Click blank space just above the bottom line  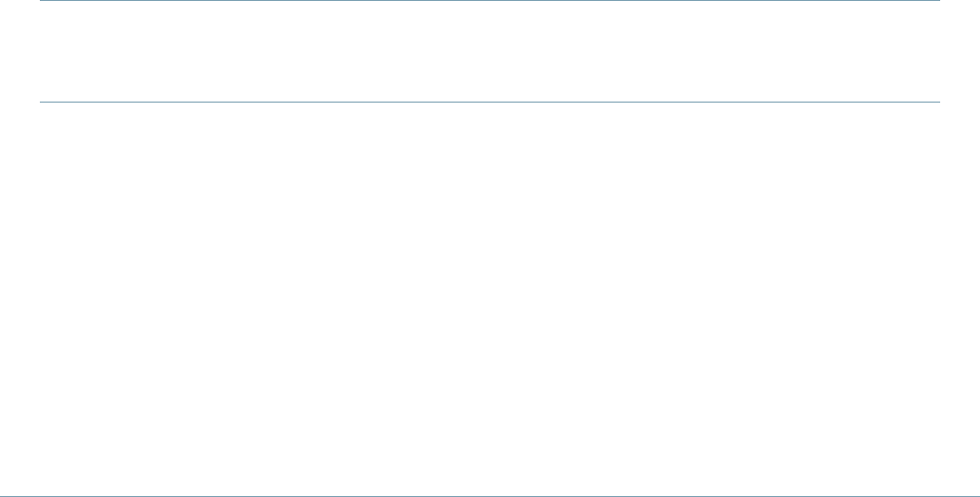tap(490, 483)
